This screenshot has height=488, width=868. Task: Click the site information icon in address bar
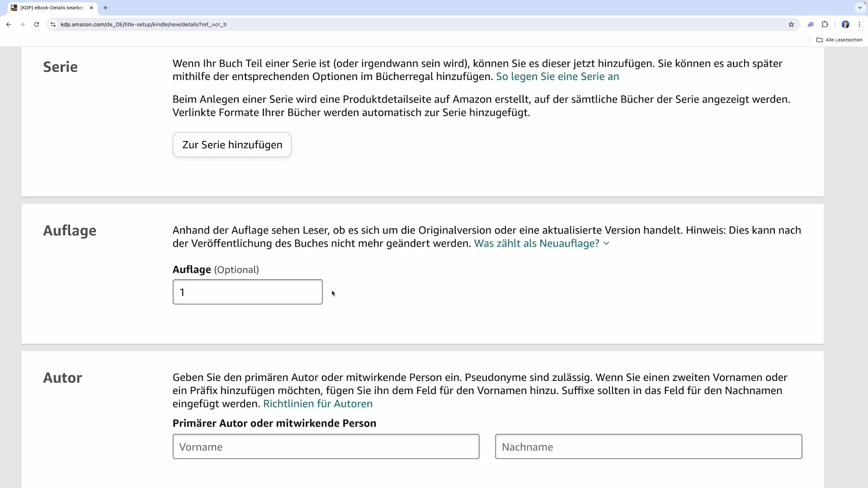(53, 24)
